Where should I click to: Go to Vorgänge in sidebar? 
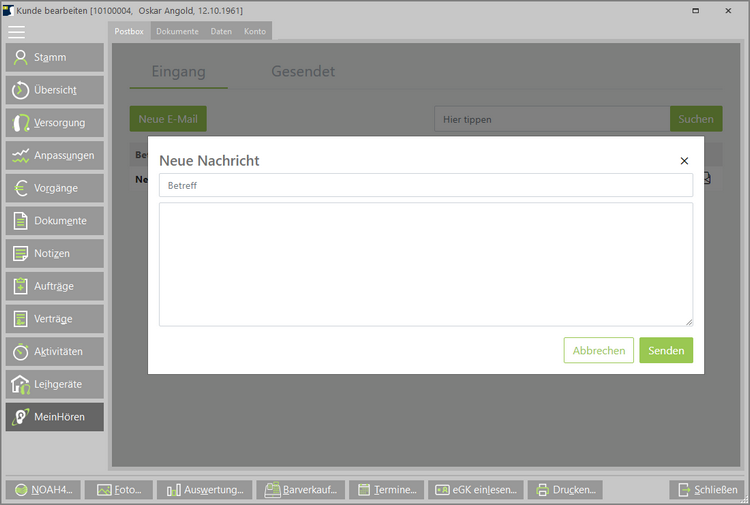click(55, 188)
